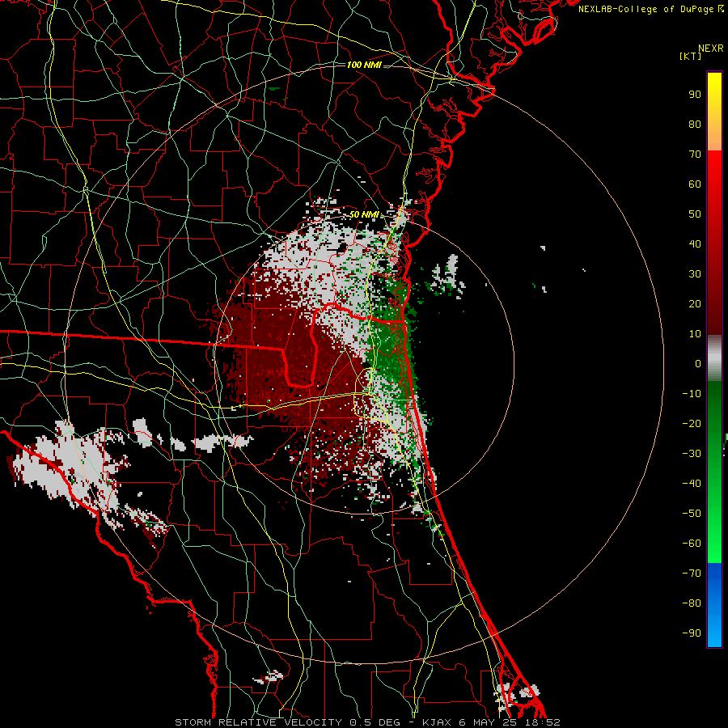
Task: Click the -10 value on the velocity scale
Action: coord(692,394)
